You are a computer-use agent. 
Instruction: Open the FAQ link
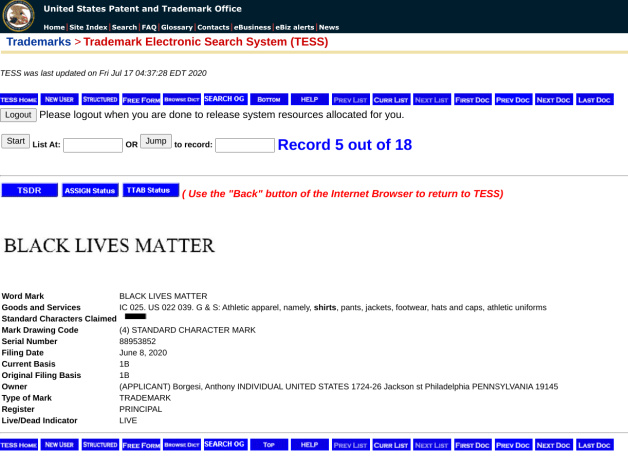click(149, 27)
